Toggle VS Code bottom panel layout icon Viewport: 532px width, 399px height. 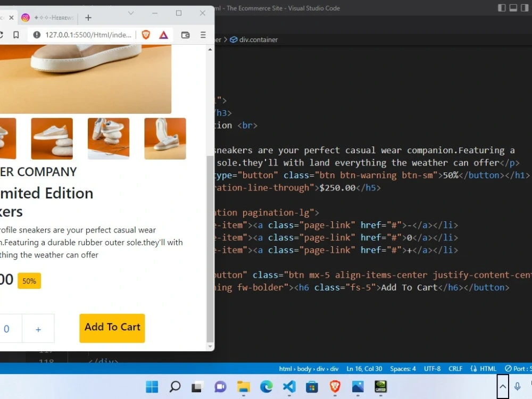(513, 8)
